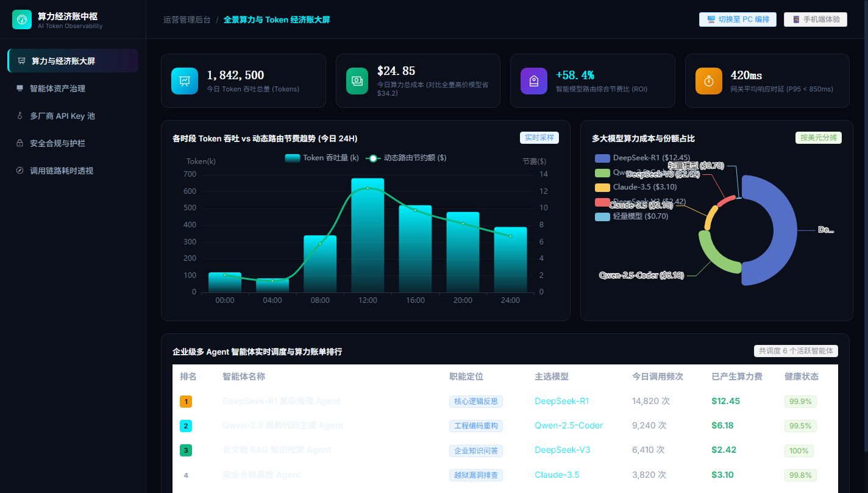Click the Qwen-2.5-Coder model link in the table
Screen dimensions: 868x493
pyautogui.click(x=569, y=426)
